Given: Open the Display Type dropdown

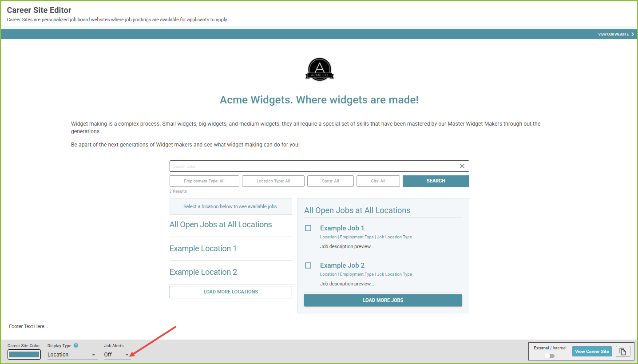Looking at the screenshot, I should click(72, 355).
